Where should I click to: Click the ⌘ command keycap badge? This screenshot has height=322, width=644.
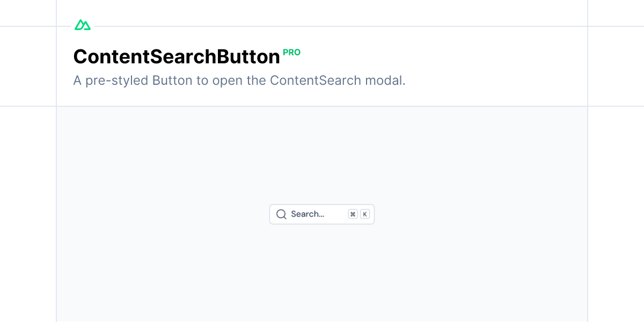(x=353, y=214)
